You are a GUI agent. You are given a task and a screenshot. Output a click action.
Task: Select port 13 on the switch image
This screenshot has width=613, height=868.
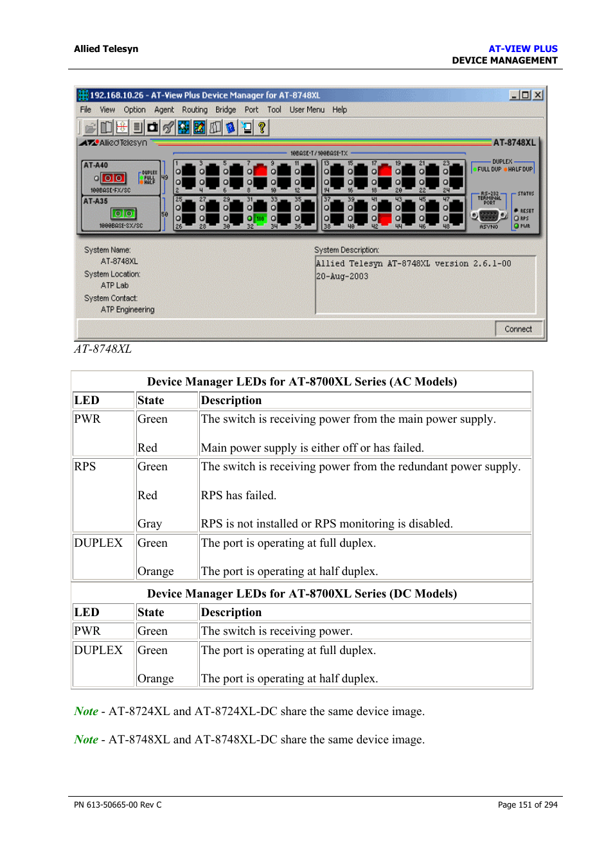(x=337, y=170)
